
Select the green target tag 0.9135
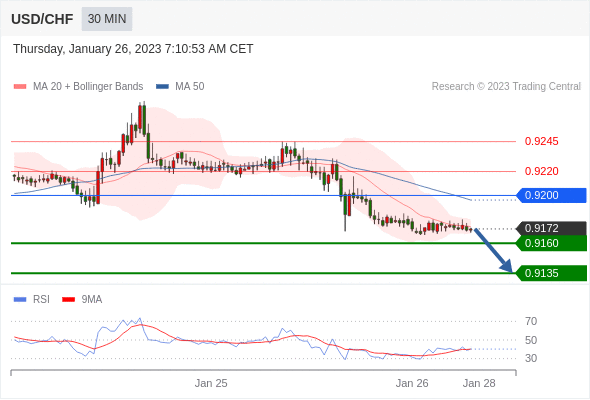(552, 273)
